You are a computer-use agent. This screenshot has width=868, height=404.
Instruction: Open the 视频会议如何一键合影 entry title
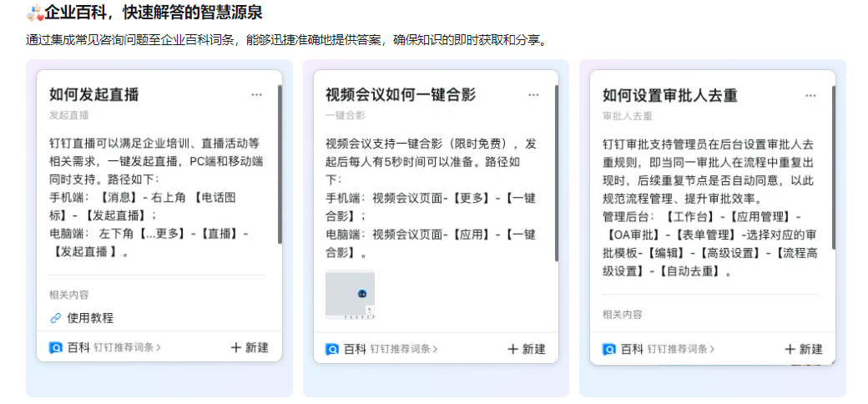pyautogui.click(x=401, y=94)
